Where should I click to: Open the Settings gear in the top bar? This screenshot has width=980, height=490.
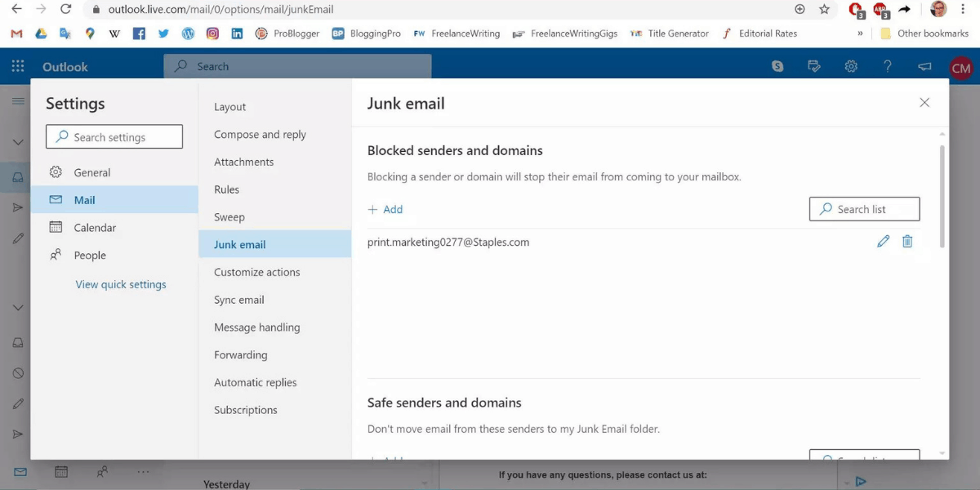point(851,66)
